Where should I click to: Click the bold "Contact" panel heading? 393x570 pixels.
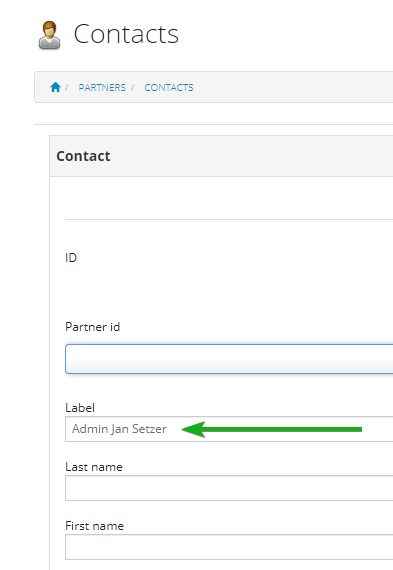click(x=83, y=156)
